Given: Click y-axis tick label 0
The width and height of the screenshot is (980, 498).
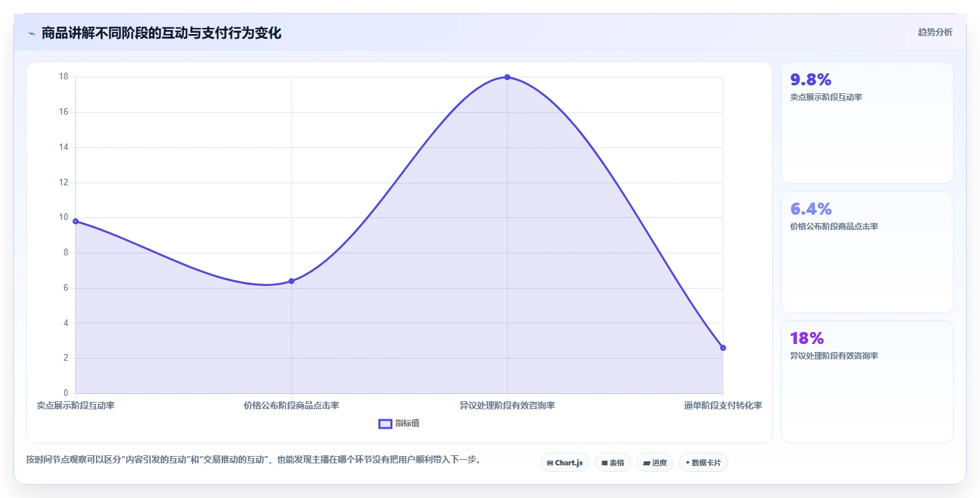Looking at the screenshot, I should click(66, 393).
